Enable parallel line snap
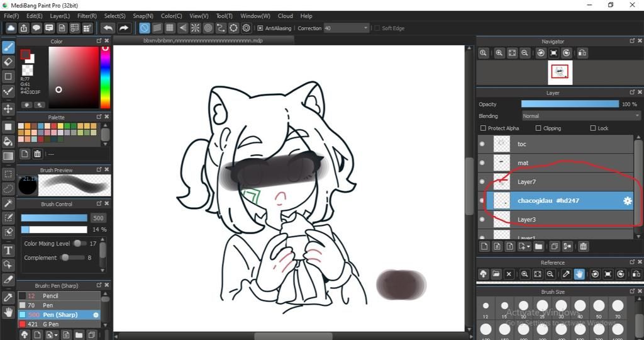Screen dimensions: 644x340 tap(157, 28)
